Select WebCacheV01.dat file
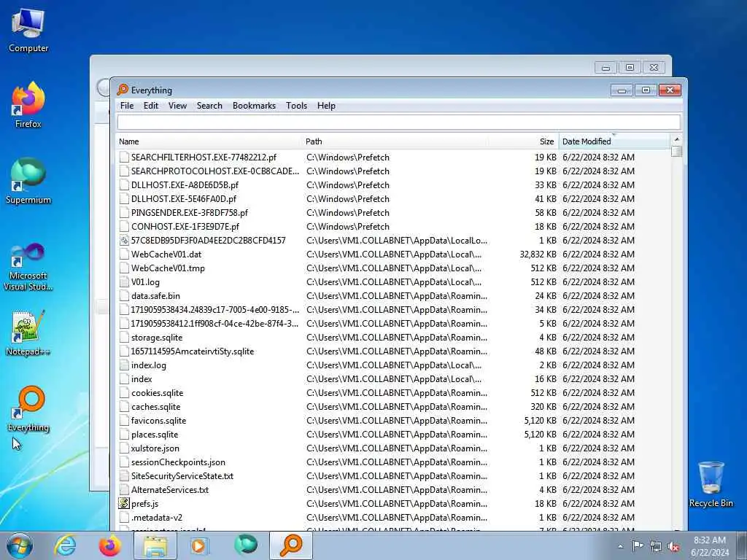 pyautogui.click(x=166, y=254)
